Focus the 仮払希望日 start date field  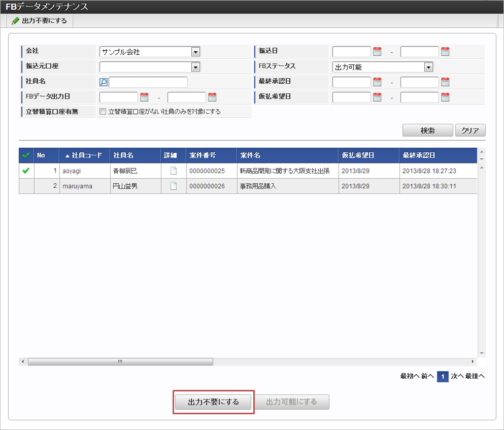click(352, 97)
